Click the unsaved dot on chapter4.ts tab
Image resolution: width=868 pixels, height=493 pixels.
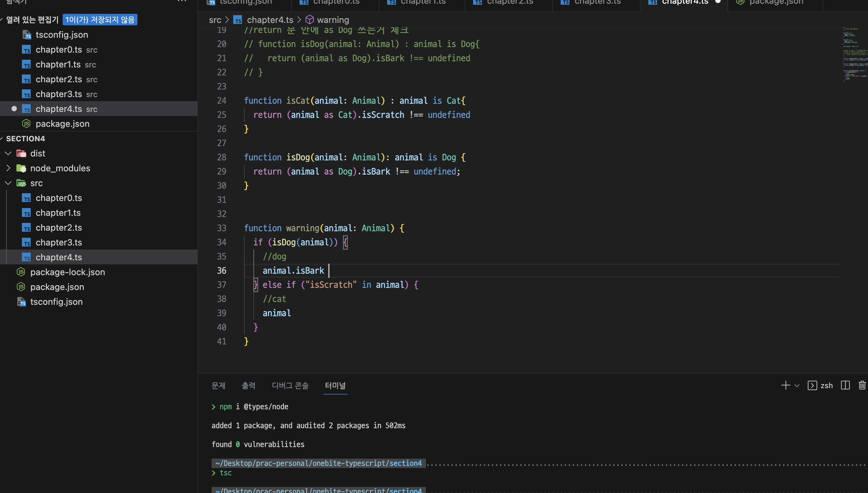click(718, 2)
